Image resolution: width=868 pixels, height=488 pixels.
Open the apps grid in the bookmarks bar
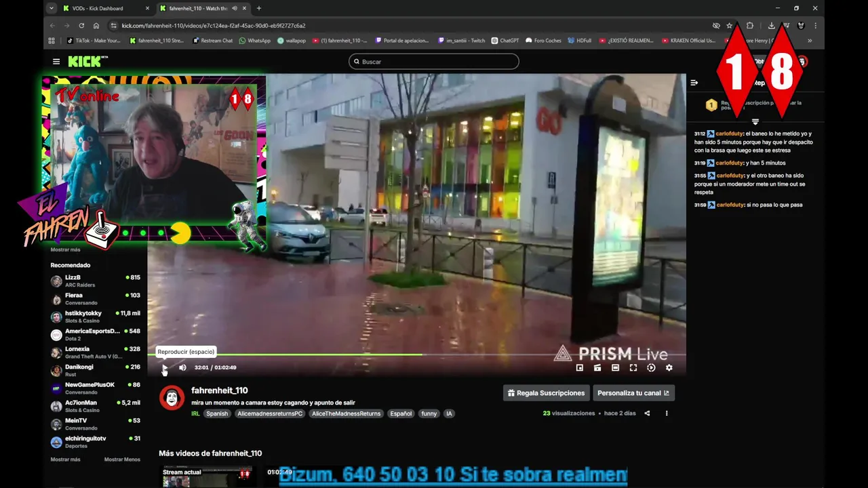click(52, 41)
